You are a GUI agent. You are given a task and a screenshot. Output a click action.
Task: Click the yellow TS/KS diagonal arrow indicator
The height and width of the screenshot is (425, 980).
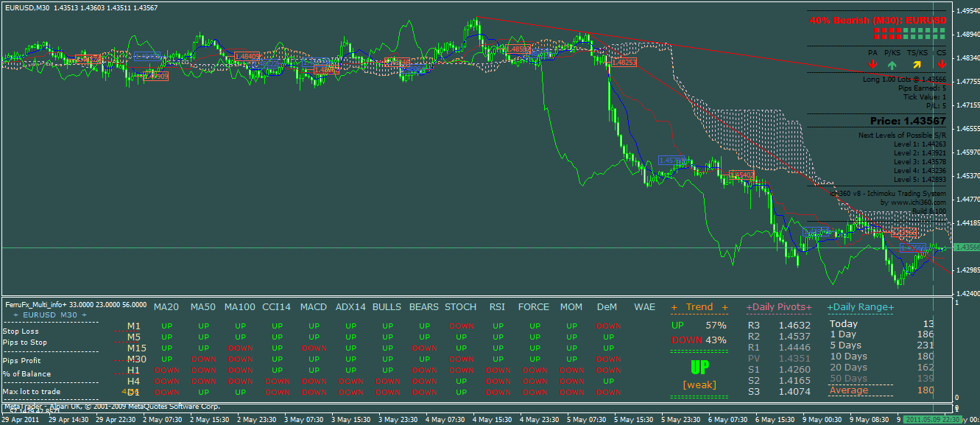click(x=917, y=65)
